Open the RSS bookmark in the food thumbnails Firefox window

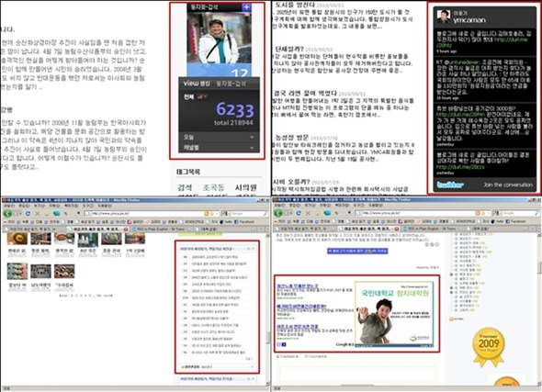(9, 222)
